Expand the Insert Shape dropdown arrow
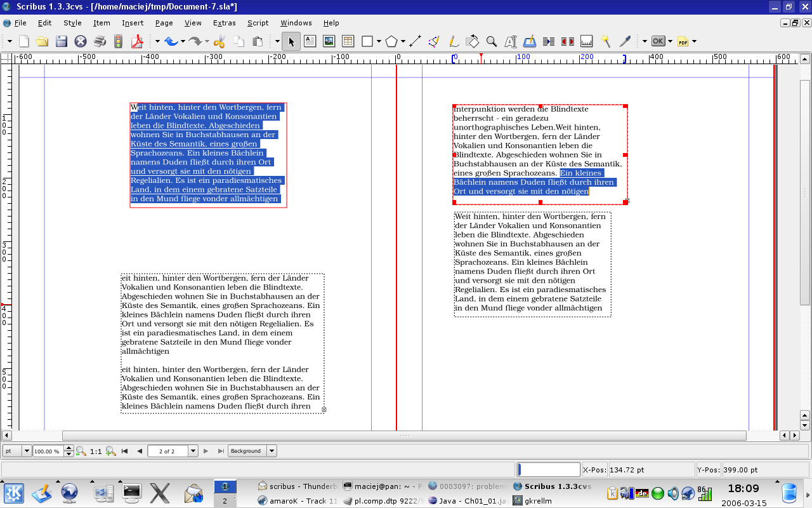The height and width of the screenshot is (508, 812). 379,42
